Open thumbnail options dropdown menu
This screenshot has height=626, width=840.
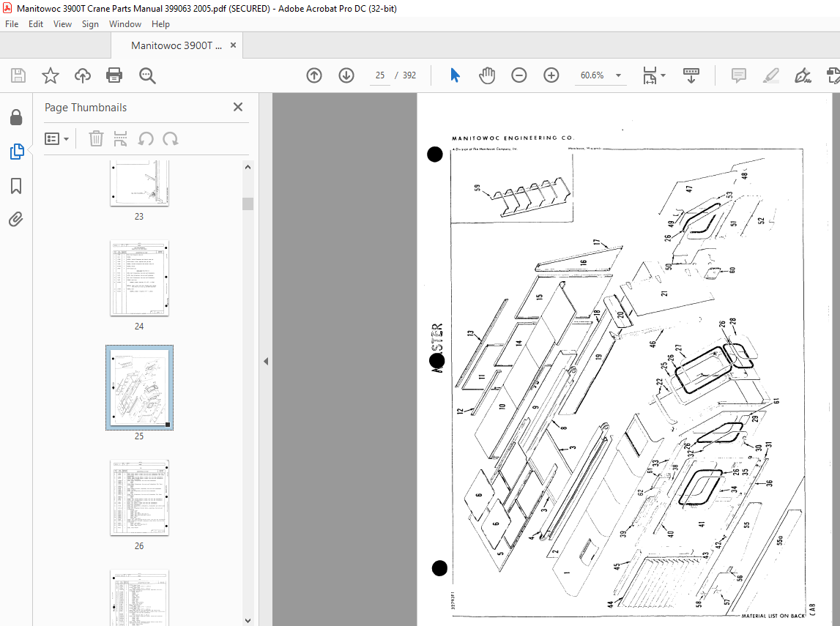[57, 138]
